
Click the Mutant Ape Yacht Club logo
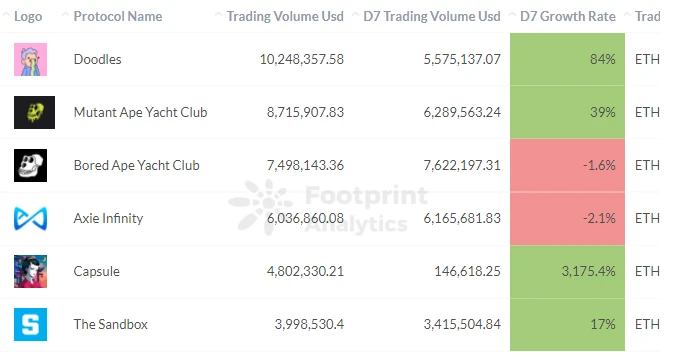click(x=34, y=113)
